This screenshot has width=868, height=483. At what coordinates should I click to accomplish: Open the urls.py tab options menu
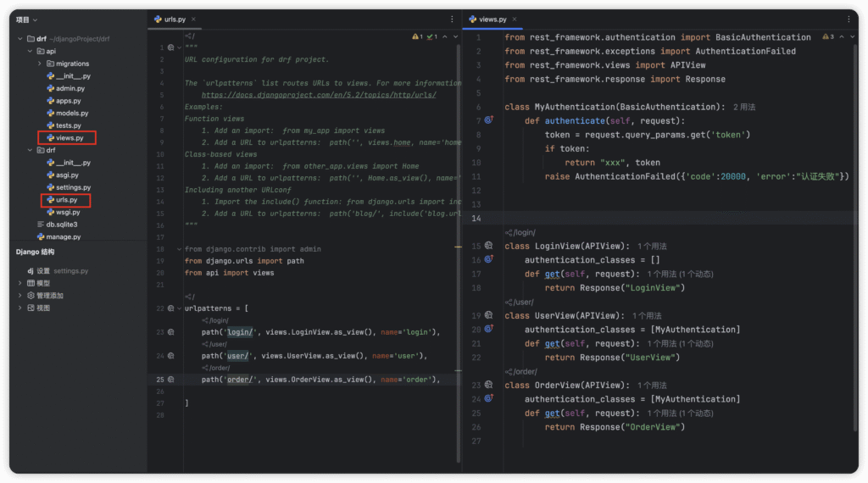[452, 19]
